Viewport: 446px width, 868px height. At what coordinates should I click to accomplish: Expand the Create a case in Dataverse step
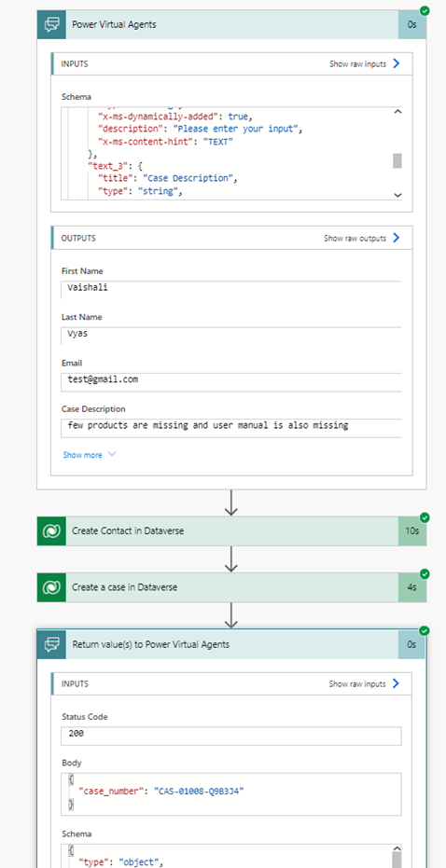231,587
